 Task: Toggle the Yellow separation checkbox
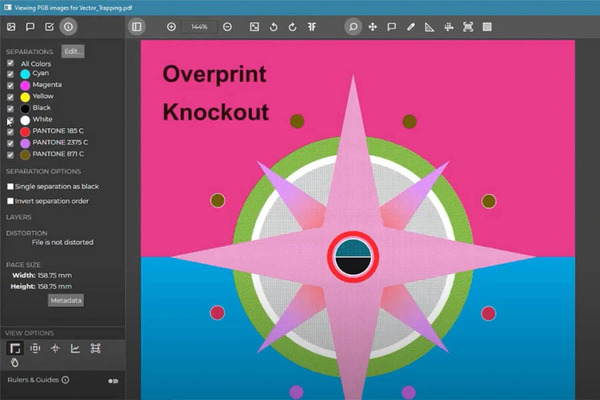(x=10, y=97)
